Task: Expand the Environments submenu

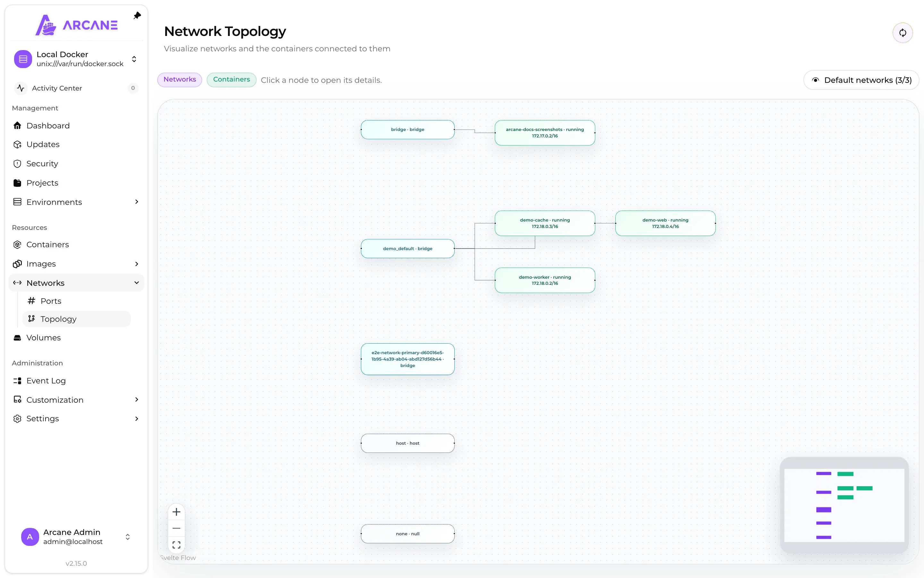Action: (x=137, y=202)
